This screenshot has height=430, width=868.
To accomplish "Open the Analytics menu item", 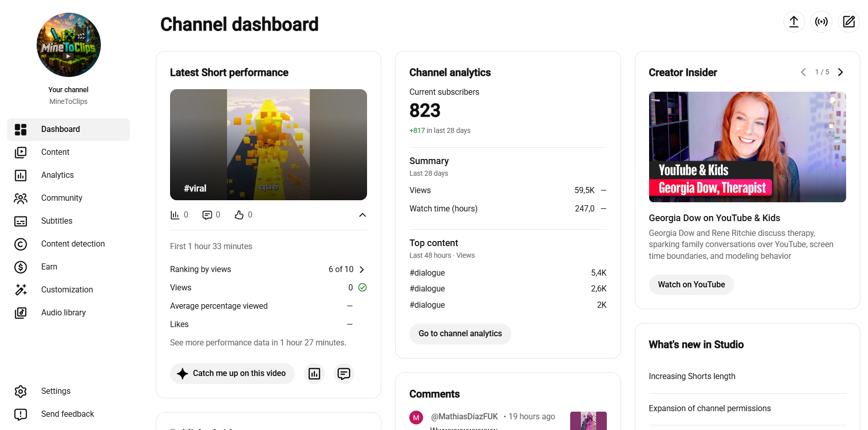I will click(x=69, y=175).
